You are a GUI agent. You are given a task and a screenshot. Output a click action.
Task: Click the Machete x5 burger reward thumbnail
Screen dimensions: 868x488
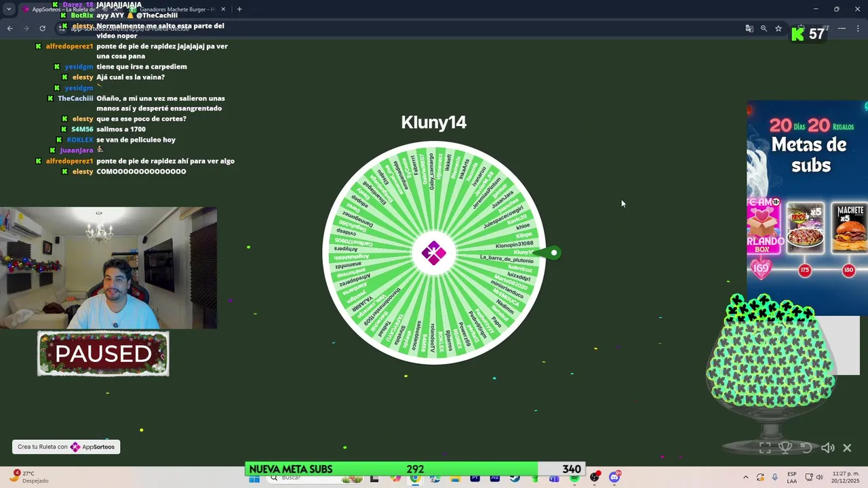849,228
